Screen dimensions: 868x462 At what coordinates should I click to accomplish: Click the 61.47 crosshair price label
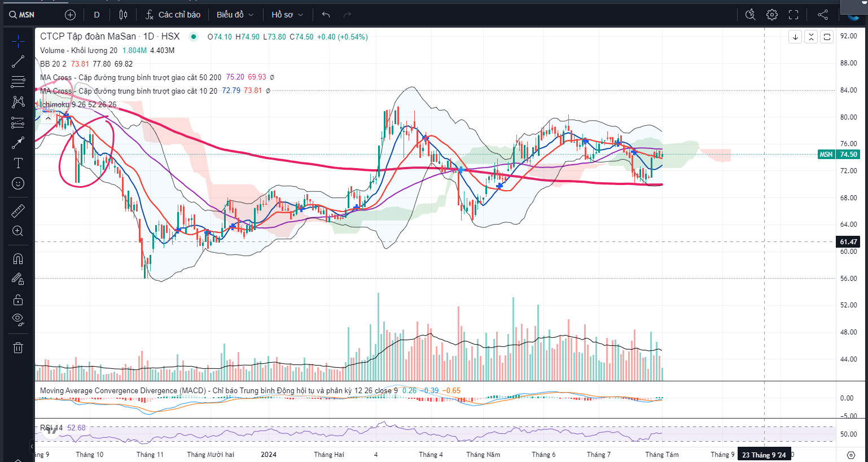point(848,242)
